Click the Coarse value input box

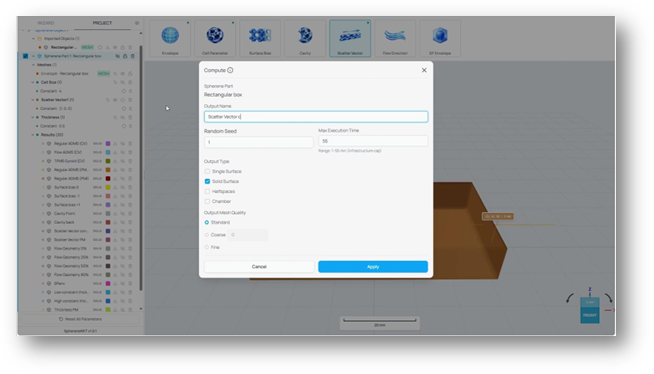(248, 235)
